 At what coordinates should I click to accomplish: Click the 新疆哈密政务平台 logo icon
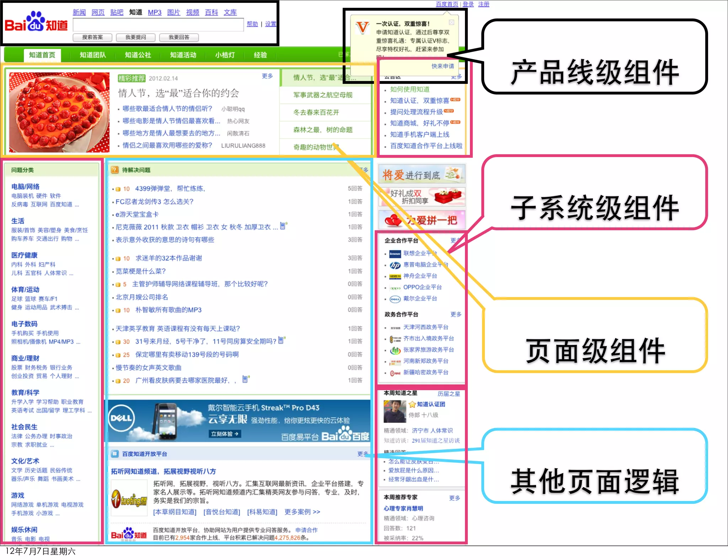point(395,373)
